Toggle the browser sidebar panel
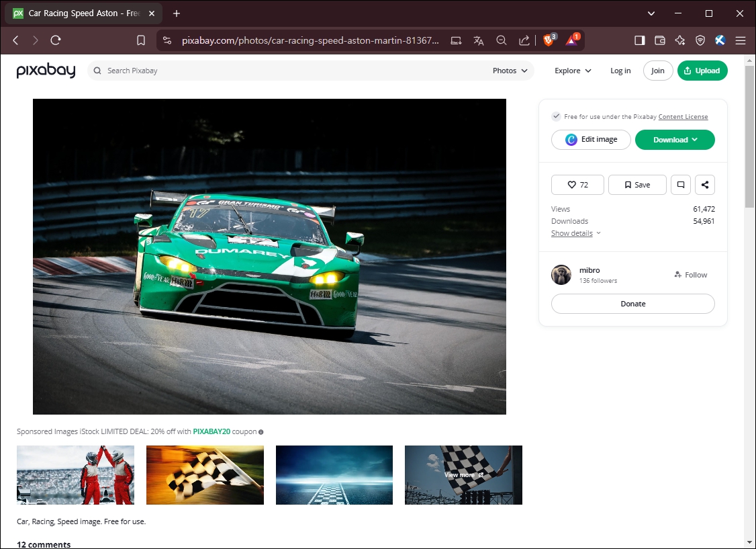This screenshot has width=756, height=549. [640, 40]
